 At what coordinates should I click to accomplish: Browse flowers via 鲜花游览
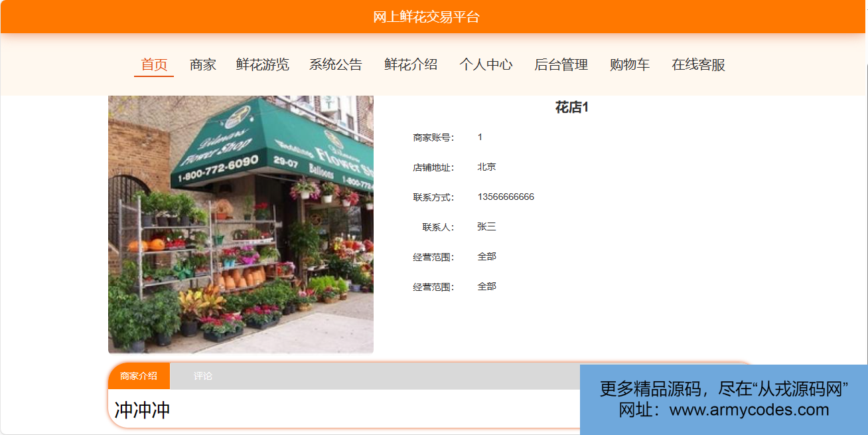click(263, 65)
